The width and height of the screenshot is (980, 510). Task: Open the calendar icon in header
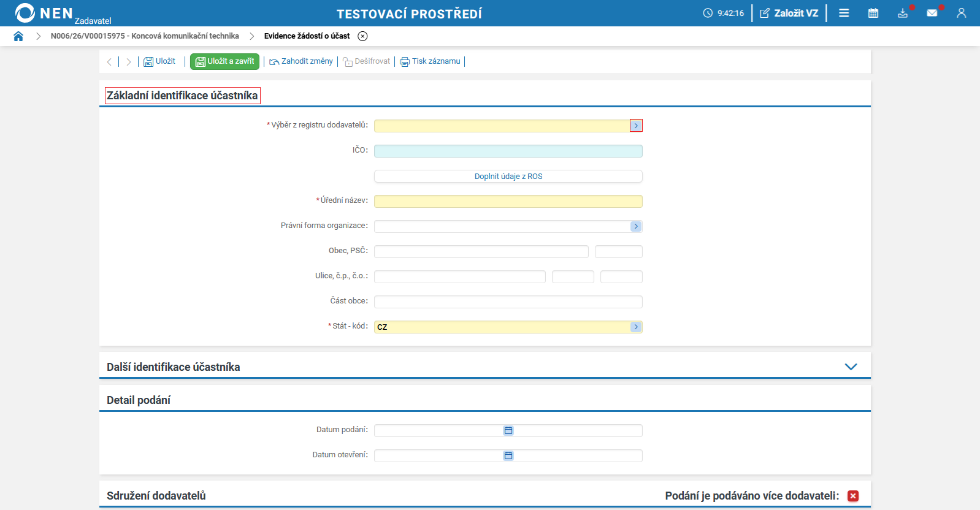pyautogui.click(x=873, y=13)
